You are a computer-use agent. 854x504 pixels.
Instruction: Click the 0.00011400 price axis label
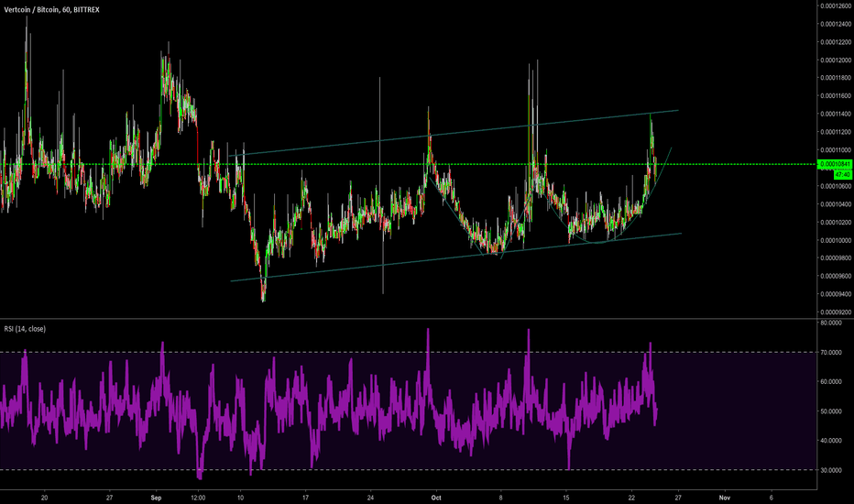point(836,114)
